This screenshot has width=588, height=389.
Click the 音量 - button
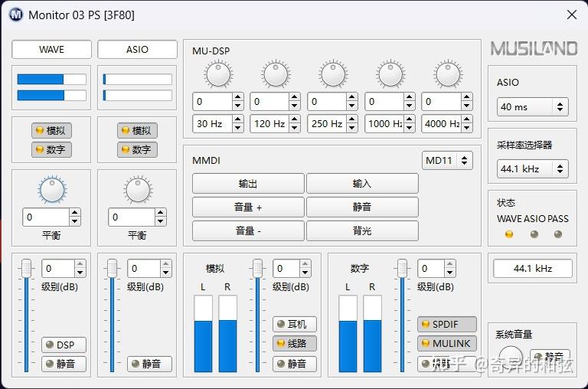pos(248,230)
